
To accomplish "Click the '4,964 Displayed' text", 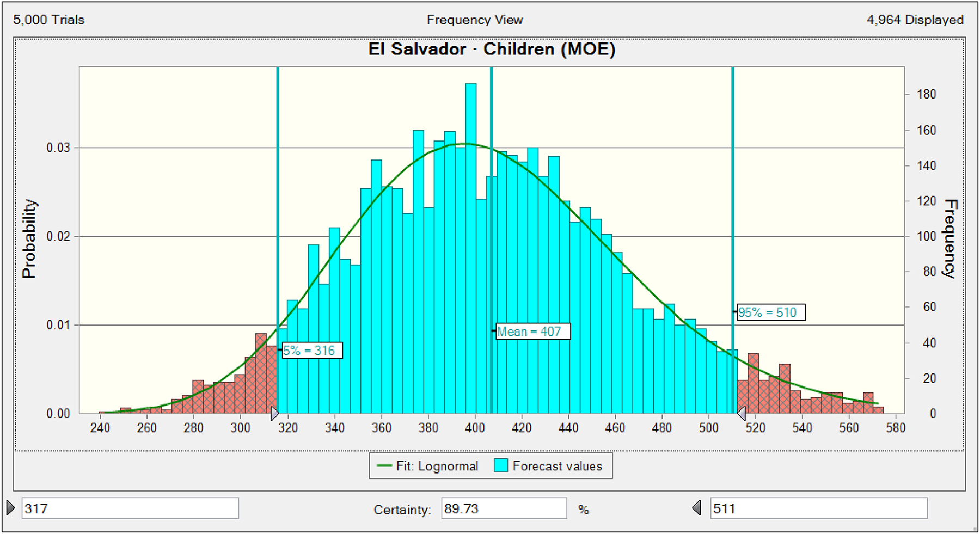I will pyautogui.click(x=915, y=20).
